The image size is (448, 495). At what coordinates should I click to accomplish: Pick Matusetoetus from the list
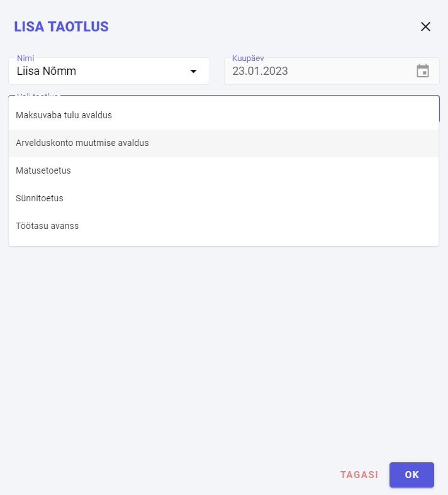coord(223,171)
